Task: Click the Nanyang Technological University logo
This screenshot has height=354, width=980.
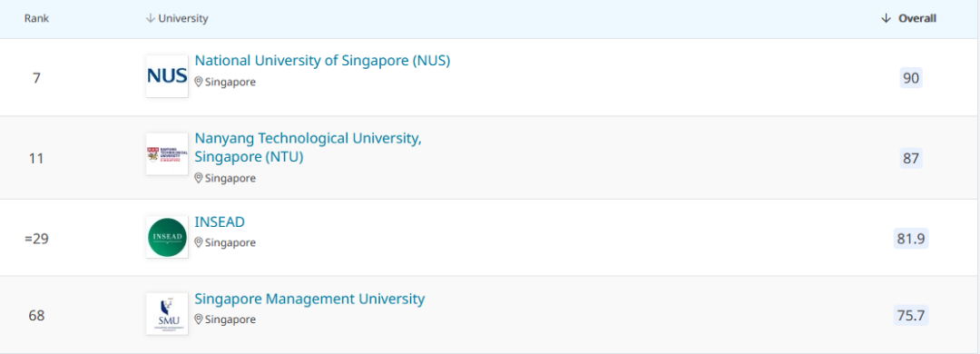Action: (167, 154)
